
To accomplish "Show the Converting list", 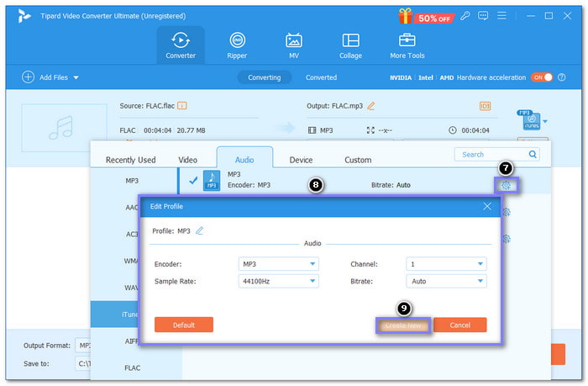I will point(264,77).
